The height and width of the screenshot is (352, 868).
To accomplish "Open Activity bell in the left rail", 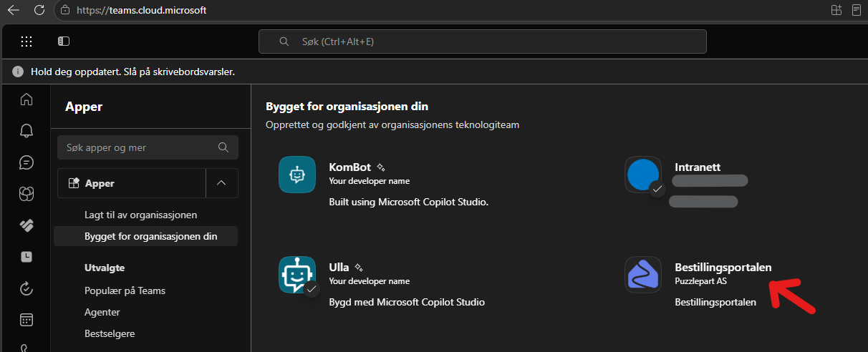I will tap(26, 131).
